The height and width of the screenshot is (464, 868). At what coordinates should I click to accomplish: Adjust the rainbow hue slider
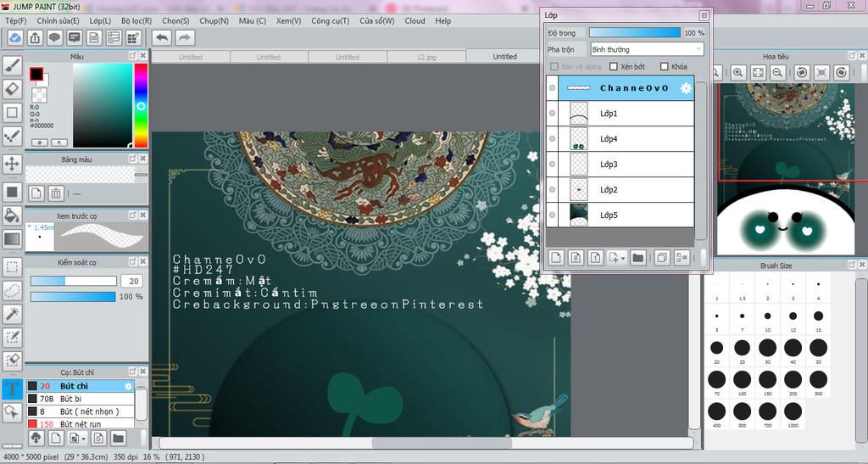point(142,105)
